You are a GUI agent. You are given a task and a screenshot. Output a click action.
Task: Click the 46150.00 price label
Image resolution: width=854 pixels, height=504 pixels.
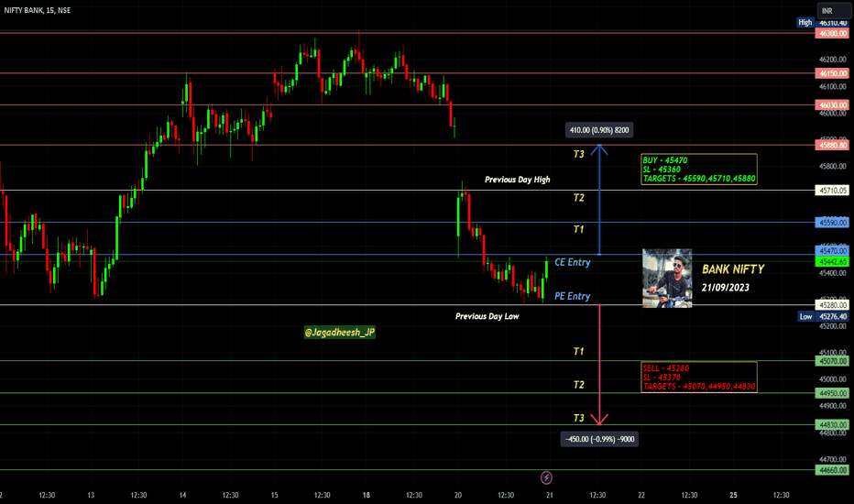tap(832, 73)
